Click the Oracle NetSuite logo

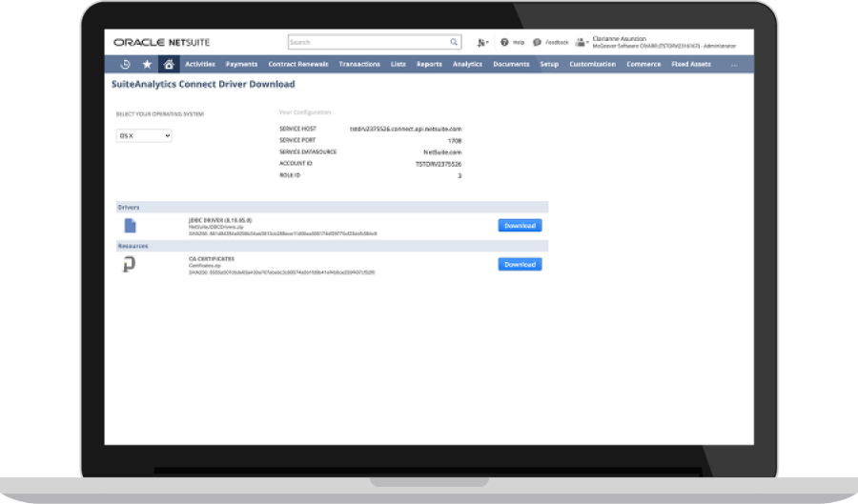point(161,42)
